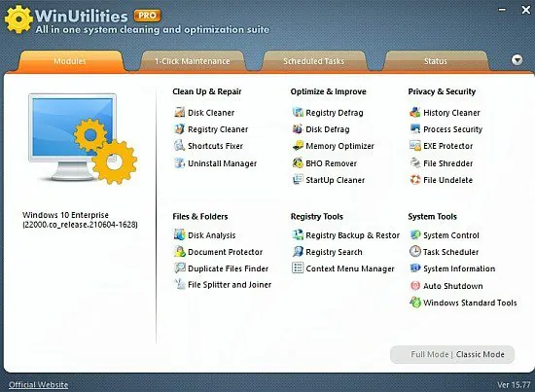Switch to the Status tab
Screen dimensions: 535x392
(436, 61)
